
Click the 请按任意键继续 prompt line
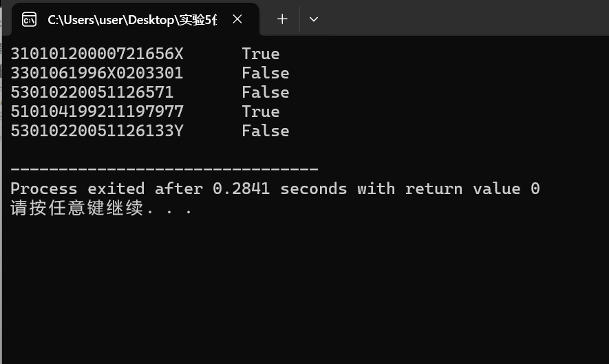tap(101, 208)
